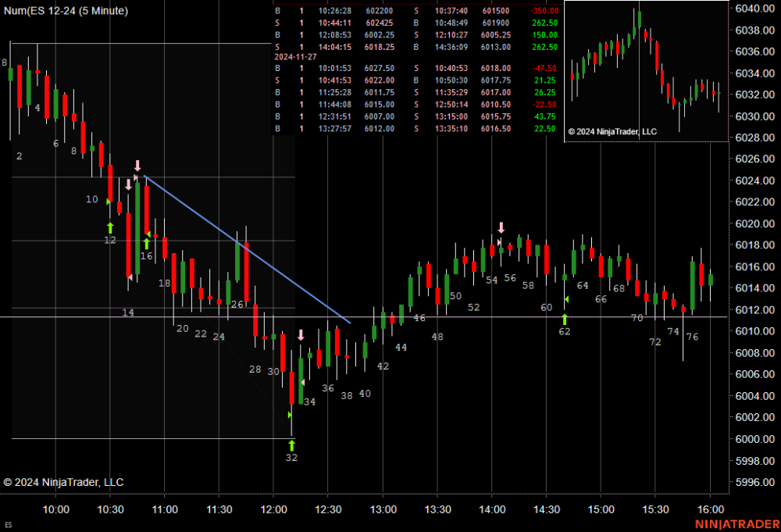Image resolution: width=781 pixels, height=532 pixels.
Task: Select the 26.25 profit value in trade list
Action: pos(545,92)
